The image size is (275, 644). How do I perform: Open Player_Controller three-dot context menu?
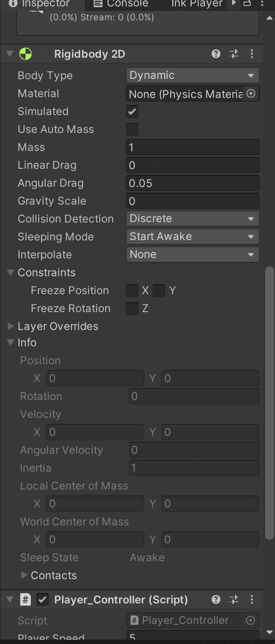tap(252, 599)
